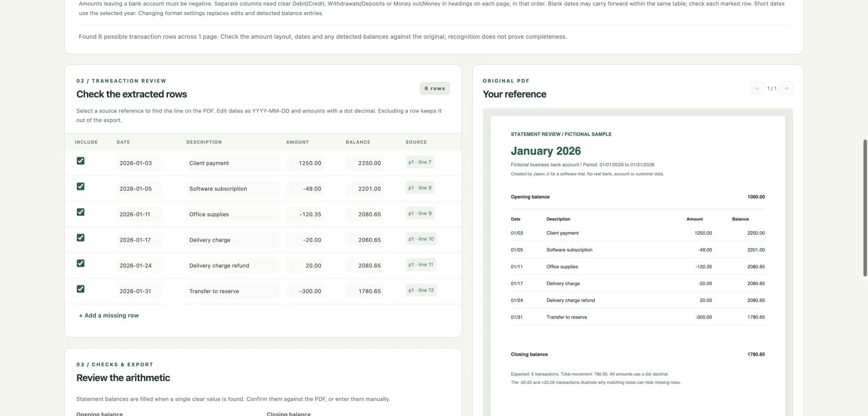Viewport: 868px width, 416px height.
Task: Uncheck include for Office supplies row
Action: click(x=80, y=212)
